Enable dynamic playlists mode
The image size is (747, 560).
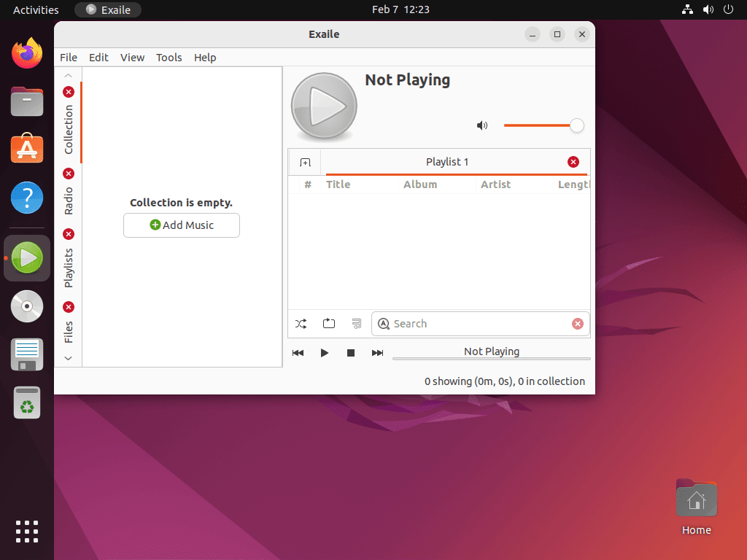coord(356,323)
